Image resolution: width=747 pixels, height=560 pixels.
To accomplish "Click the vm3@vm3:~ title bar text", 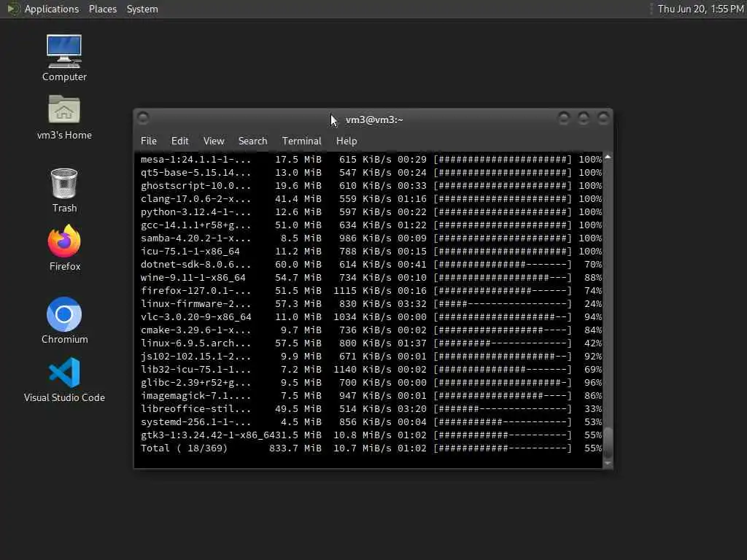I will point(374,120).
